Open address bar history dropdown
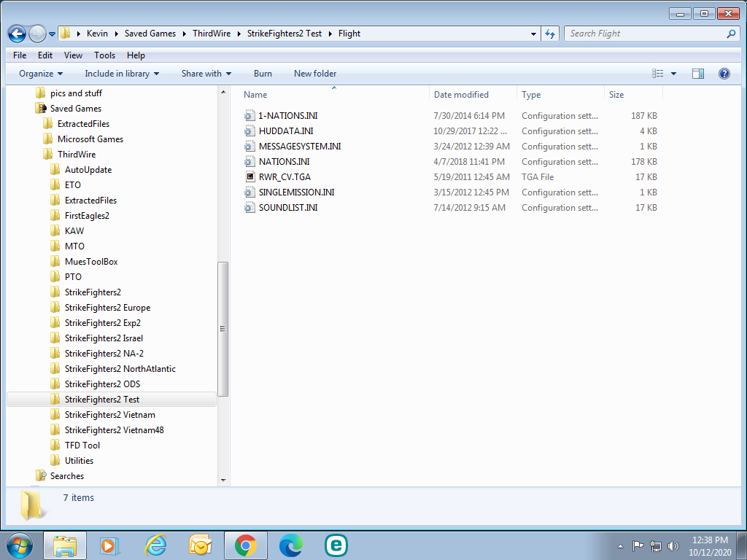Image resolution: width=747 pixels, height=560 pixels. 533,34
